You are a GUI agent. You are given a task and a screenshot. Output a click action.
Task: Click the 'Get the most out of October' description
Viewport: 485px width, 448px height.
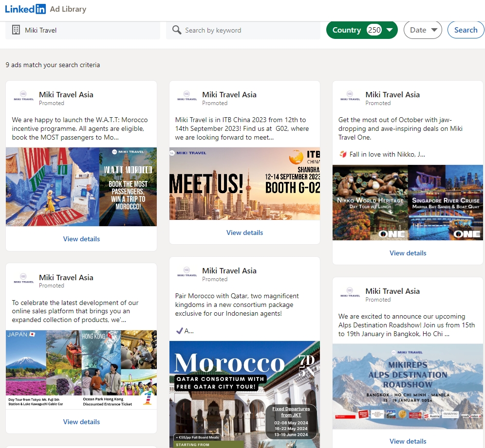coord(401,128)
